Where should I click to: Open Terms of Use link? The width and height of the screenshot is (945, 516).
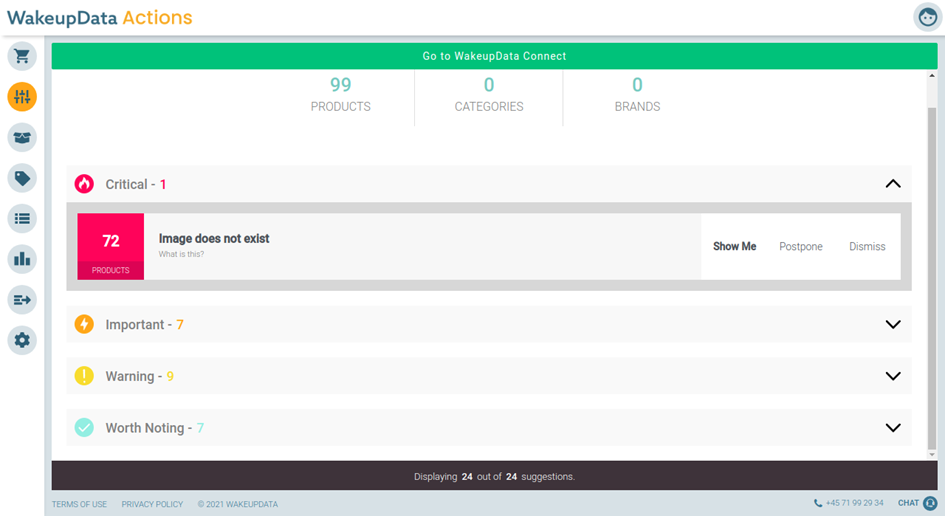[79, 505]
